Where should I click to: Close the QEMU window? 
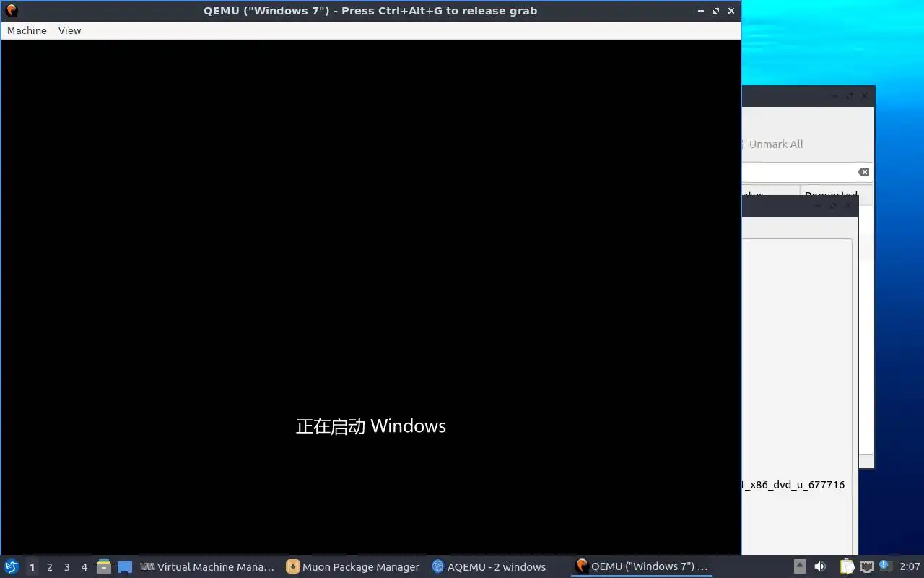click(x=731, y=11)
